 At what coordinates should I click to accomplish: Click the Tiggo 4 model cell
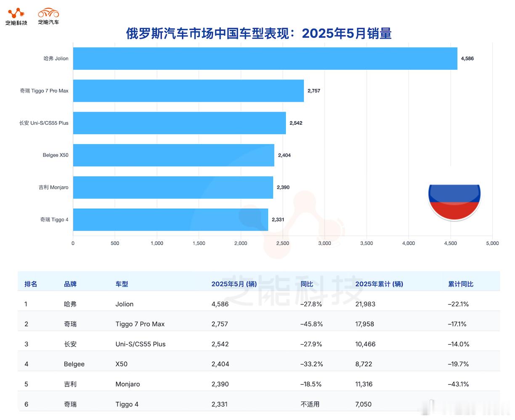click(x=127, y=404)
